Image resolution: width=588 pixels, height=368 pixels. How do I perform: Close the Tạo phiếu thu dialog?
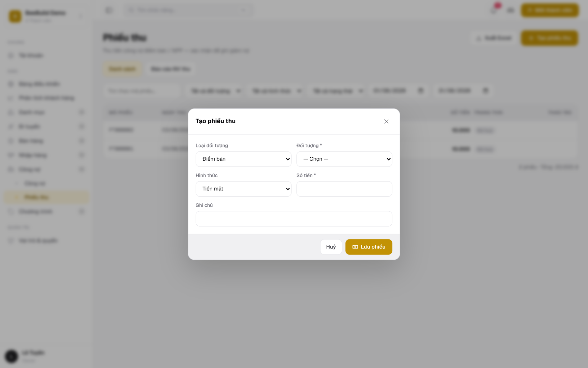click(x=386, y=121)
